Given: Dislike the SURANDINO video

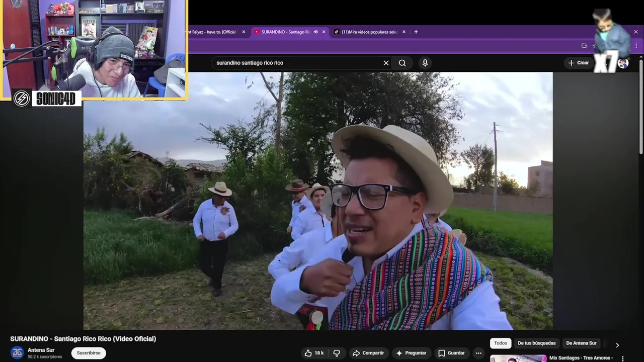Looking at the screenshot, I should pos(337,353).
